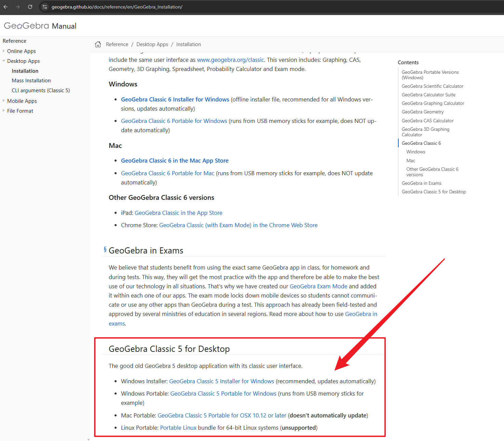Open www.geogebra.org/classic link
Viewport: 504px width, 441px height.
pos(230,60)
